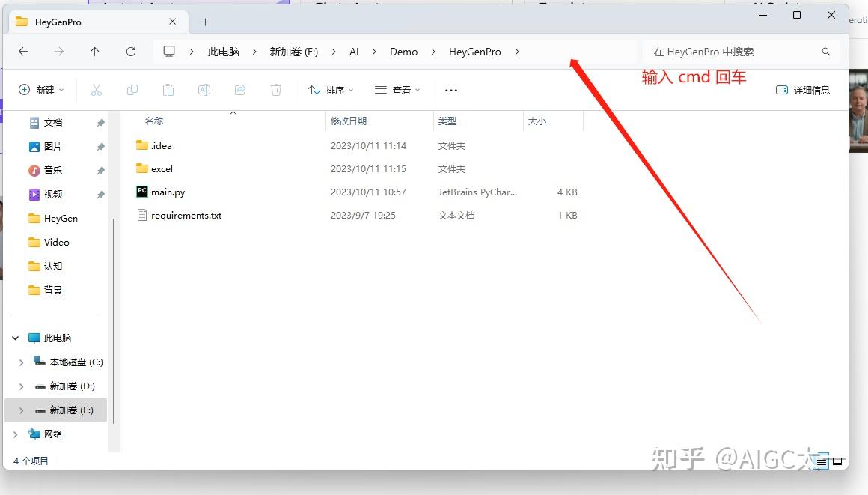Open chevron after Demo breadcrumb
This screenshot has height=495, width=868.
(433, 52)
